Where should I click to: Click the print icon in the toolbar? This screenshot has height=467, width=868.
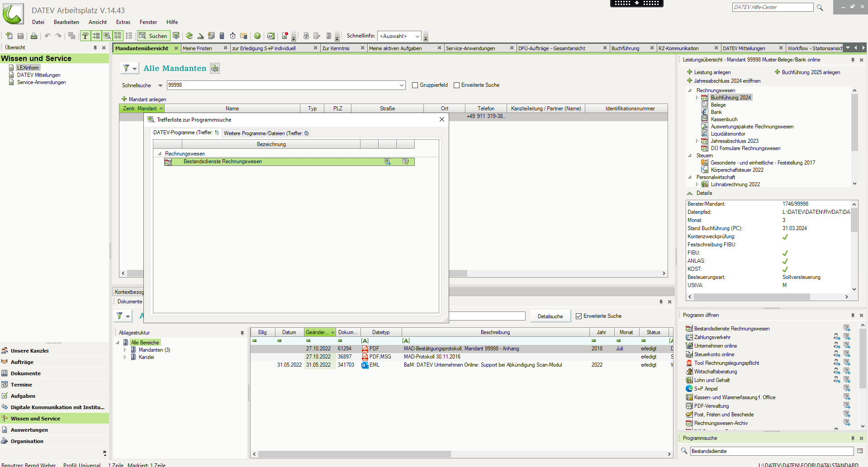tap(33, 36)
